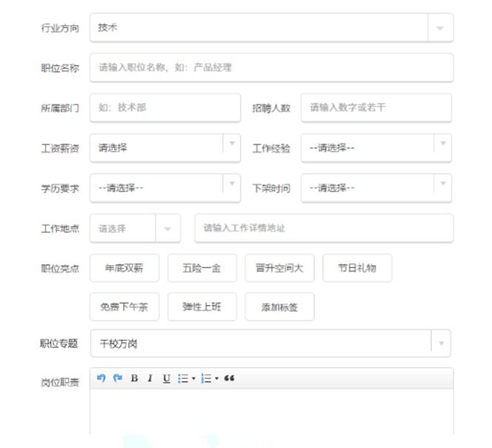Focus the 招聘人数 input field
Image resolution: width=492 pixels, height=448 pixels.
click(x=376, y=107)
